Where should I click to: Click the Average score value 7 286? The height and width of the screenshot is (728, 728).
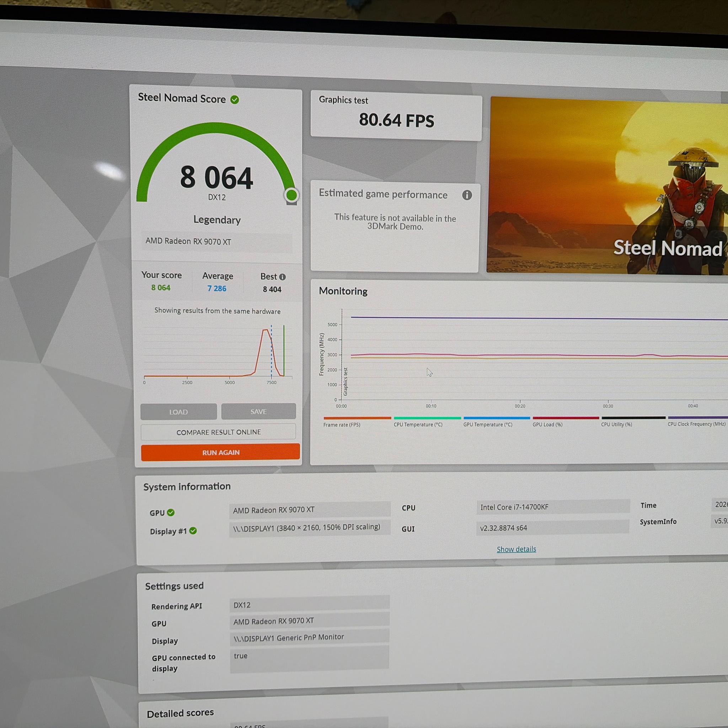click(x=217, y=288)
